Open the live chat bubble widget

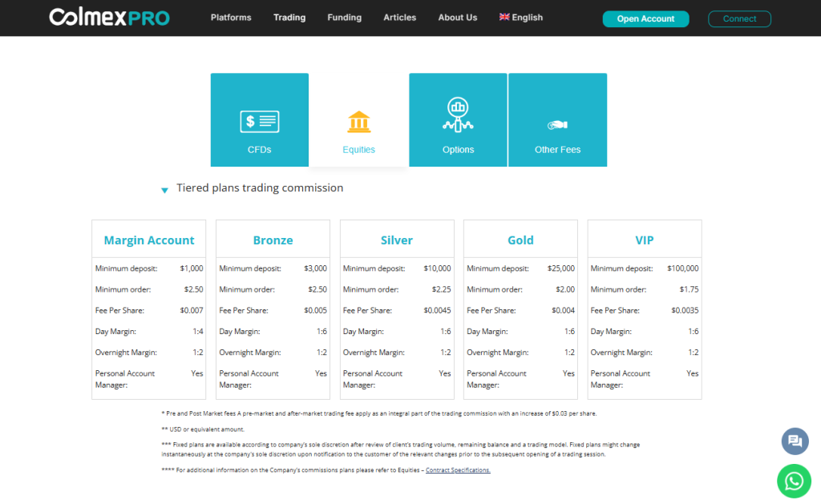[795, 442]
